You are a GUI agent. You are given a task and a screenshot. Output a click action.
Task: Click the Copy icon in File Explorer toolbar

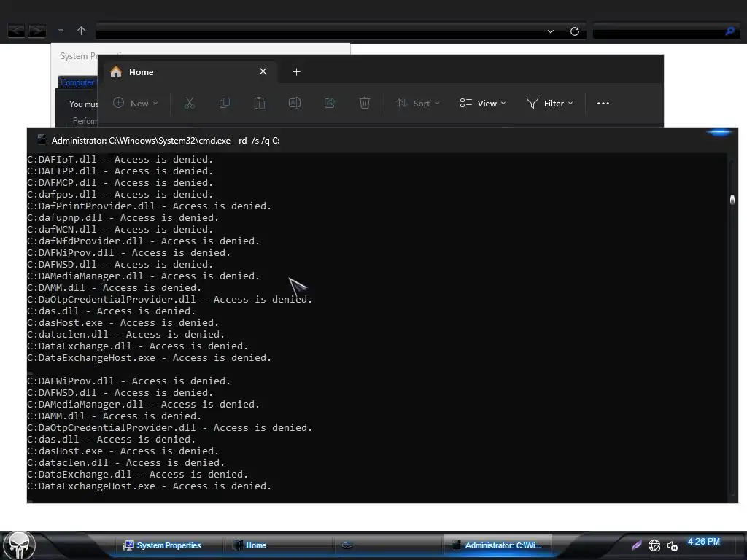(225, 104)
